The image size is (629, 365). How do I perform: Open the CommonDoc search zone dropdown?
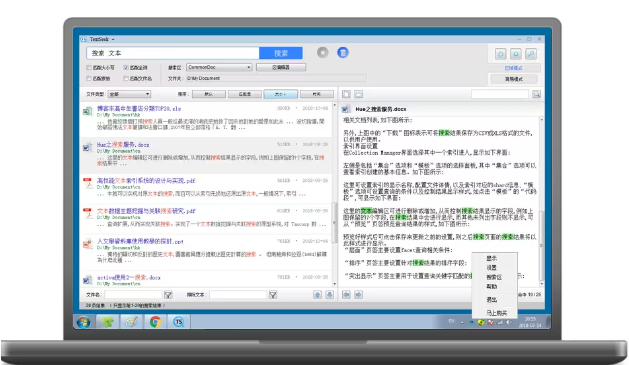[219, 67]
